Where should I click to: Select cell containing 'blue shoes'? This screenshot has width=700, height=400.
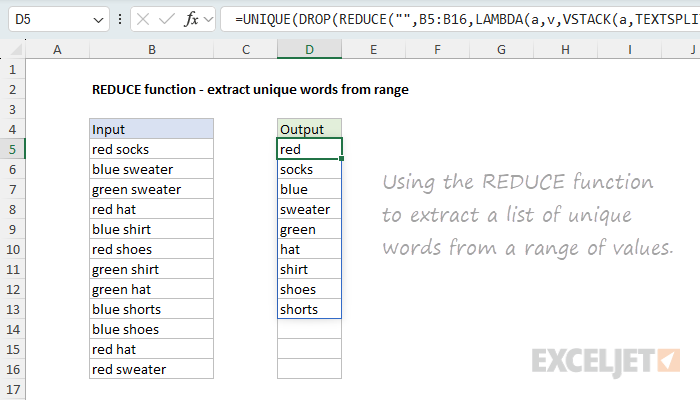[152, 329]
